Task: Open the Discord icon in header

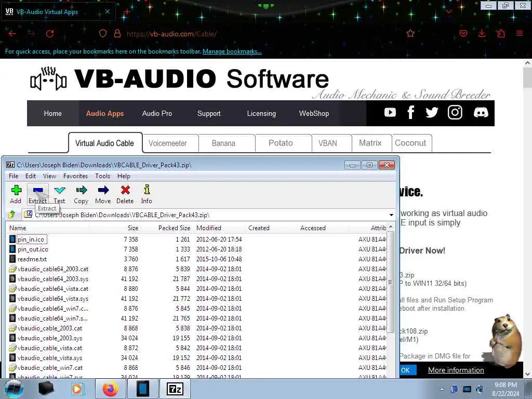Action: click(481, 112)
